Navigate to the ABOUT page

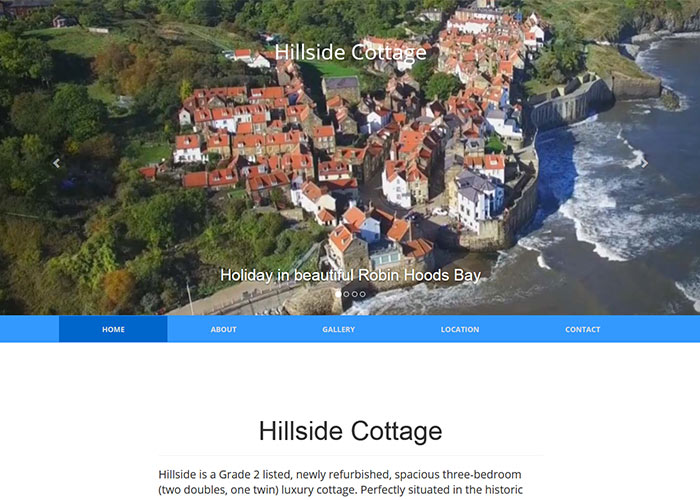pos(223,329)
